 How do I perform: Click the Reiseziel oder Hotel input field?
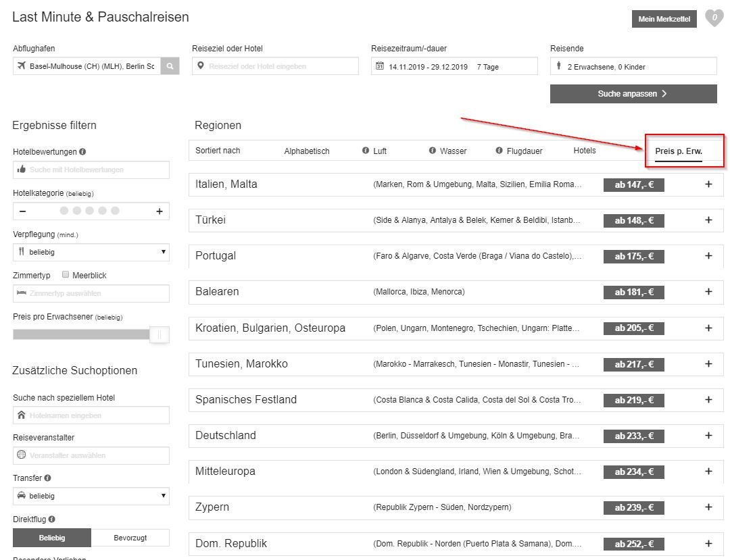pyautogui.click(x=276, y=66)
